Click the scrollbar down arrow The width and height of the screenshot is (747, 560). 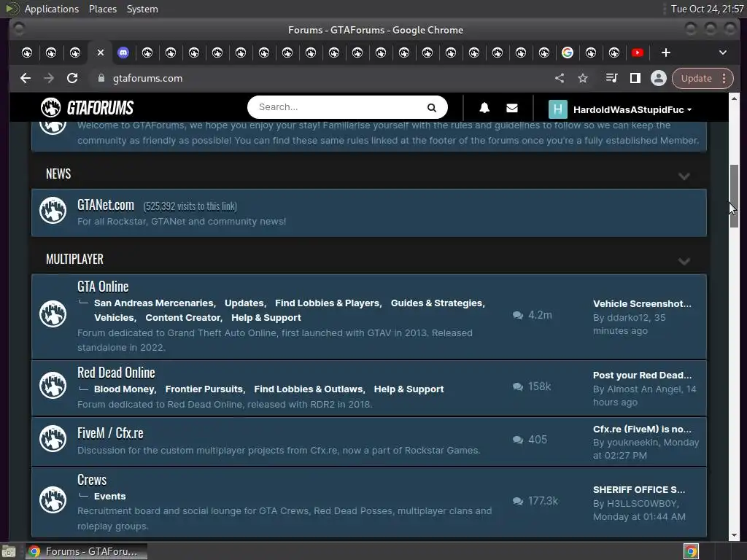point(734,535)
